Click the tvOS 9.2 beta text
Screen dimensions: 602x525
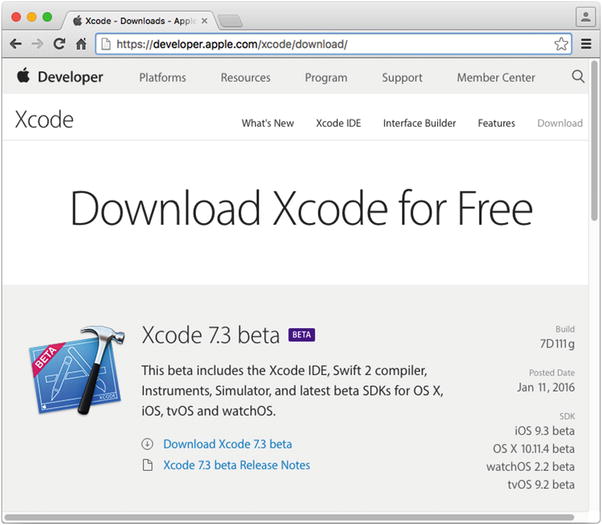click(541, 484)
